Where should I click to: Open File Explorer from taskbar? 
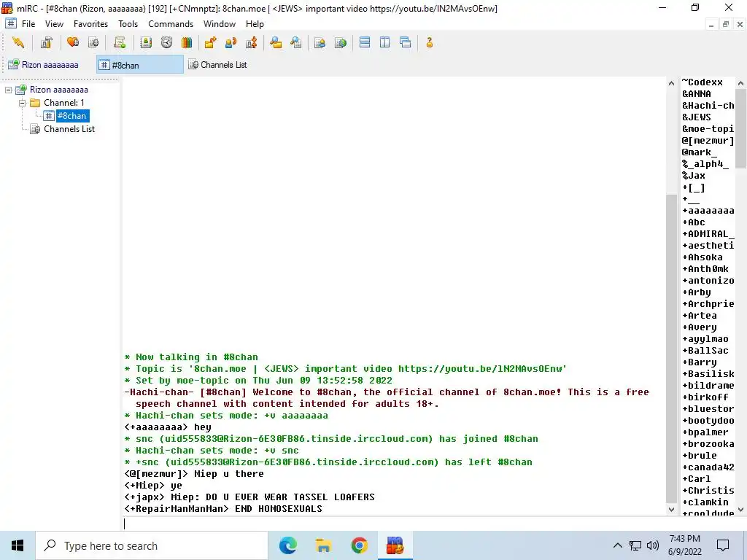click(323, 545)
